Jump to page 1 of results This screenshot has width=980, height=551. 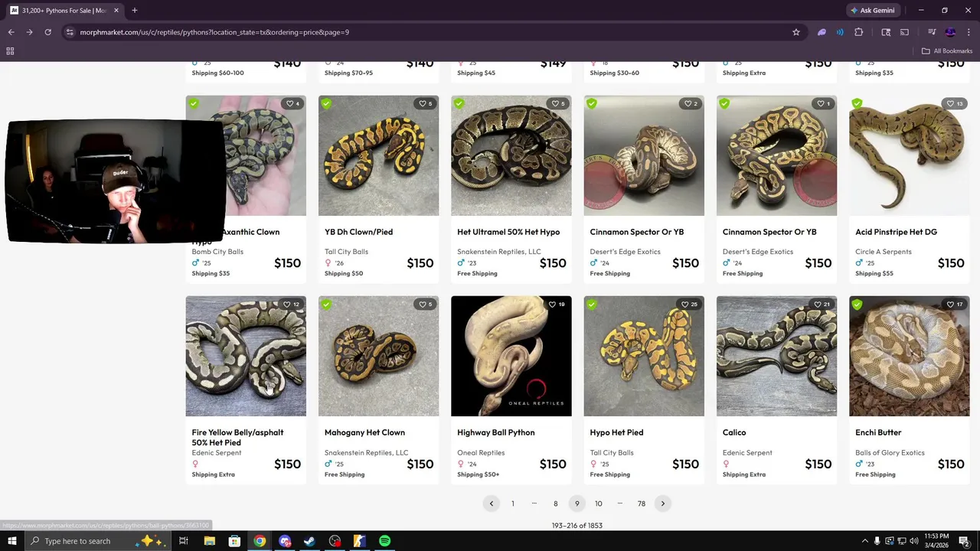[x=513, y=504]
